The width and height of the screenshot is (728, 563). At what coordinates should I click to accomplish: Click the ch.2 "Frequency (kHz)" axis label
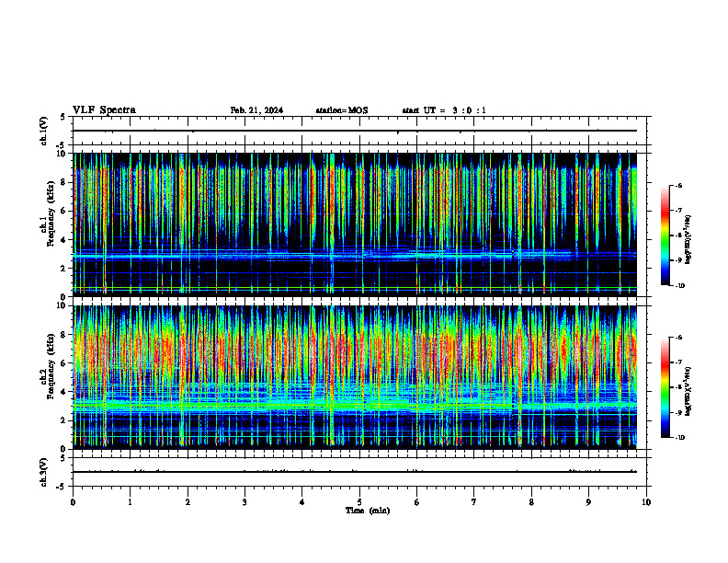point(51,366)
